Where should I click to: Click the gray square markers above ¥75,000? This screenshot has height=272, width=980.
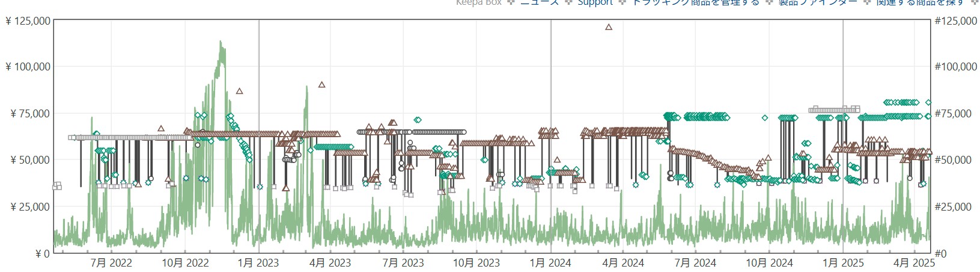tap(834, 110)
